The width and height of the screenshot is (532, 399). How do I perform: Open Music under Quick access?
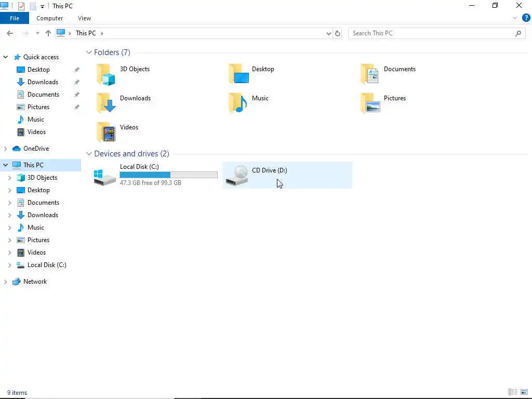(36, 119)
